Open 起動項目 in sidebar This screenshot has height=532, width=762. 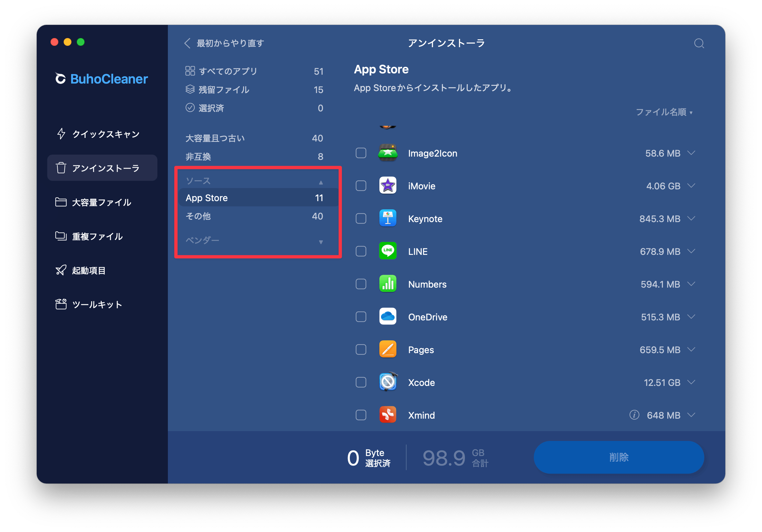pos(102,270)
